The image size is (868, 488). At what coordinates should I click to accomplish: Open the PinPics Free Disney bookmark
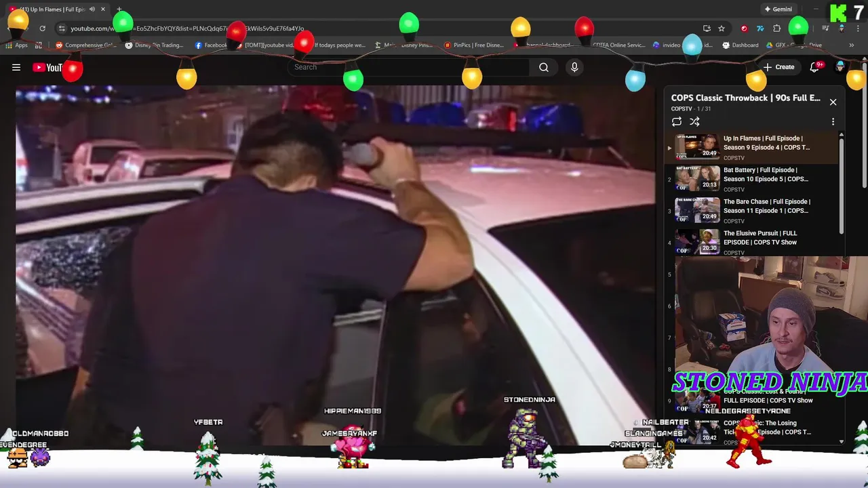473,45
